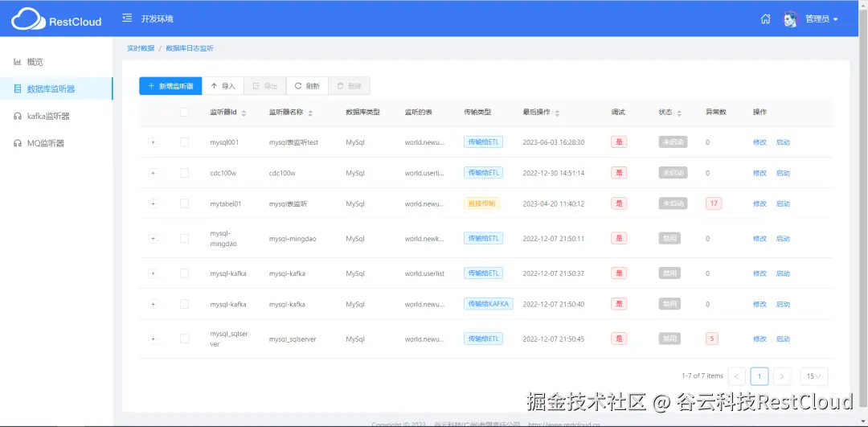Image resolution: width=868 pixels, height=427 pixels.
Task: Open kafka监听器 in the sidebar
Action: pos(56,116)
